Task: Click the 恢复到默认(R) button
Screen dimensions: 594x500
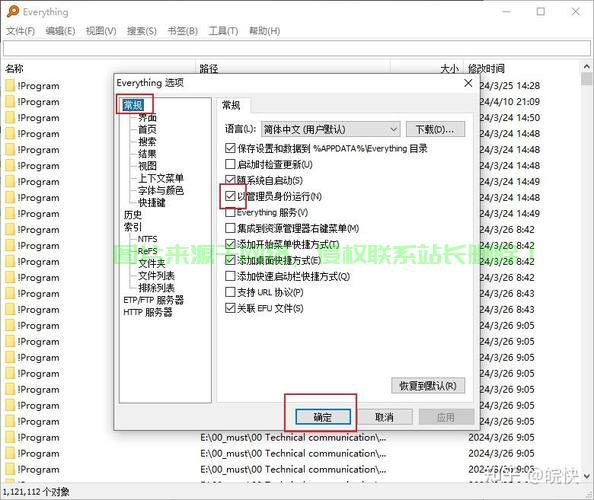Action: [x=428, y=386]
